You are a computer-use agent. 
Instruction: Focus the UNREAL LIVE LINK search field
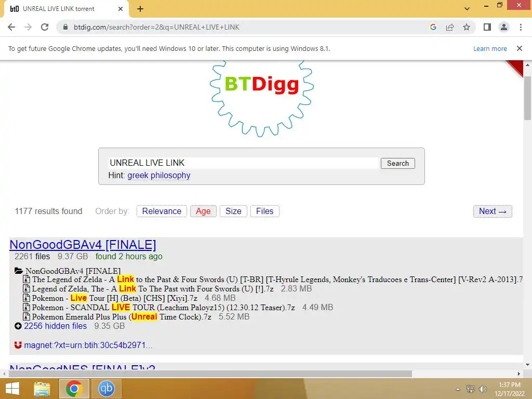(243, 163)
